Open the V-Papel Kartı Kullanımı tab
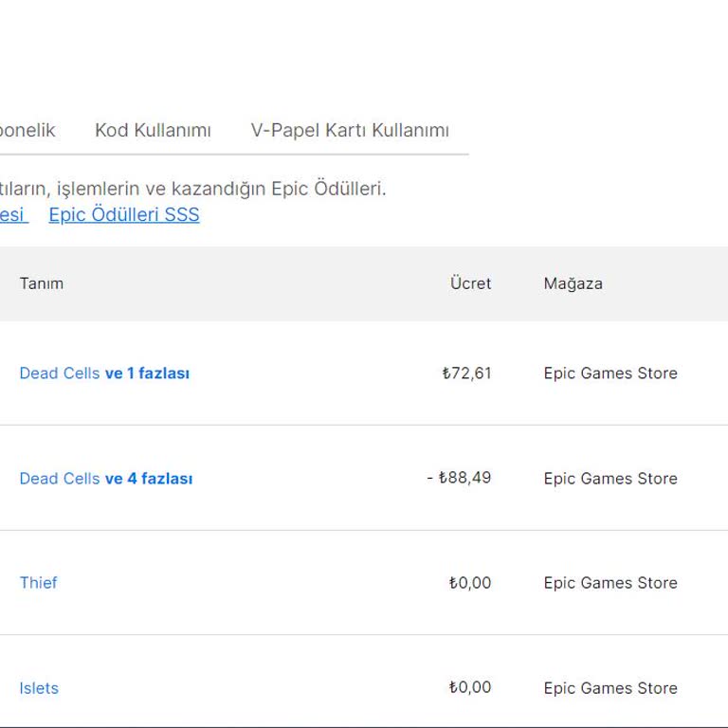This screenshot has height=728, width=728. click(x=350, y=130)
